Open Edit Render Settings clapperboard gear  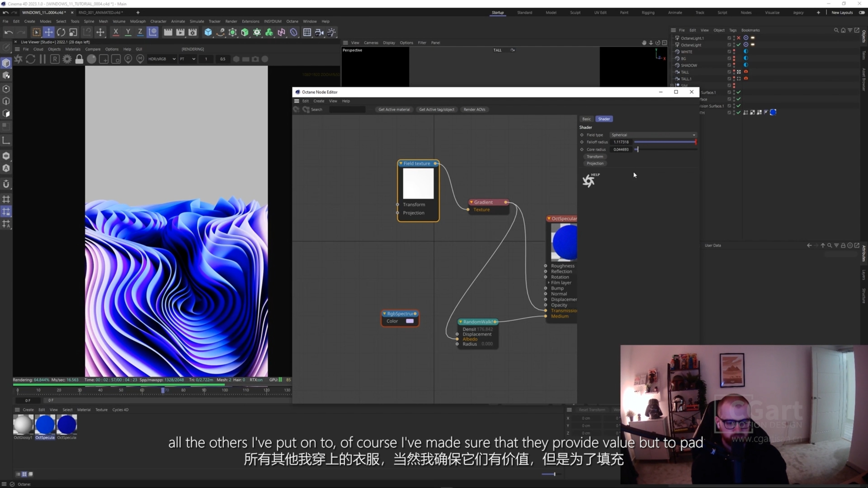pyautogui.click(x=193, y=32)
